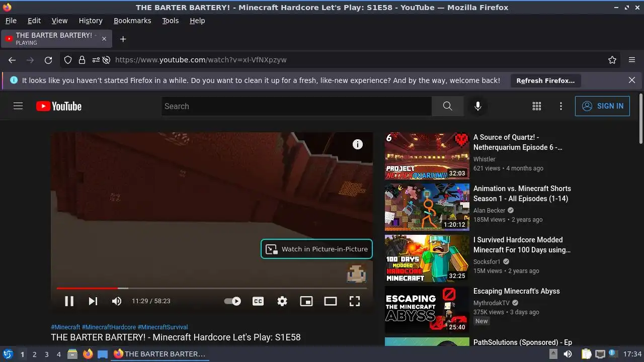Click the SIGN IN button
Image resolution: width=644 pixels, height=362 pixels.
tap(602, 106)
